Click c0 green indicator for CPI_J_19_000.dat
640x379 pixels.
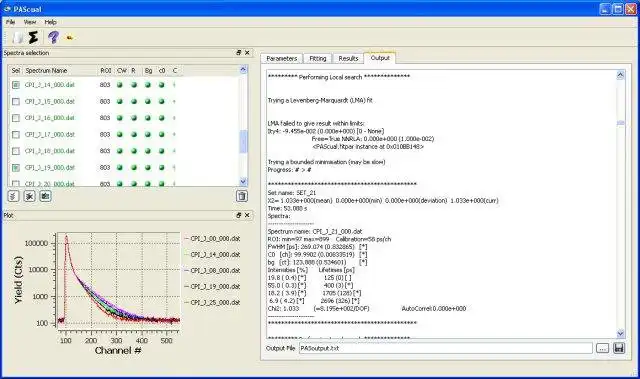click(162, 167)
